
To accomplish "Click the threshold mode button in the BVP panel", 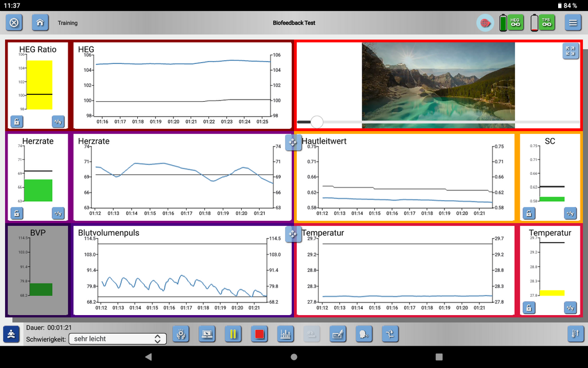I will [x=58, y=308].
